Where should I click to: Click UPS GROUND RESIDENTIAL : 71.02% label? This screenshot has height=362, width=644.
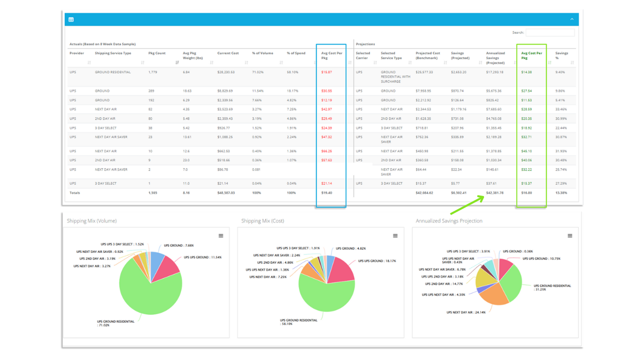116,323
